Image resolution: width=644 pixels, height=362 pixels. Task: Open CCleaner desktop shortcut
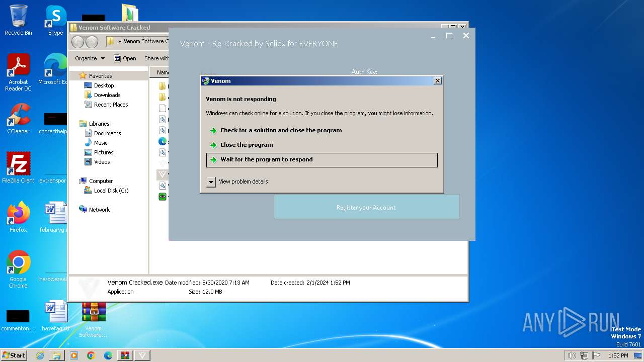[18, 119]
